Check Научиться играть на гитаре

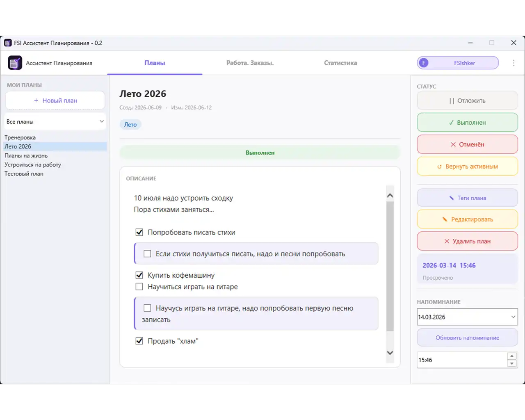coord(139,287)
